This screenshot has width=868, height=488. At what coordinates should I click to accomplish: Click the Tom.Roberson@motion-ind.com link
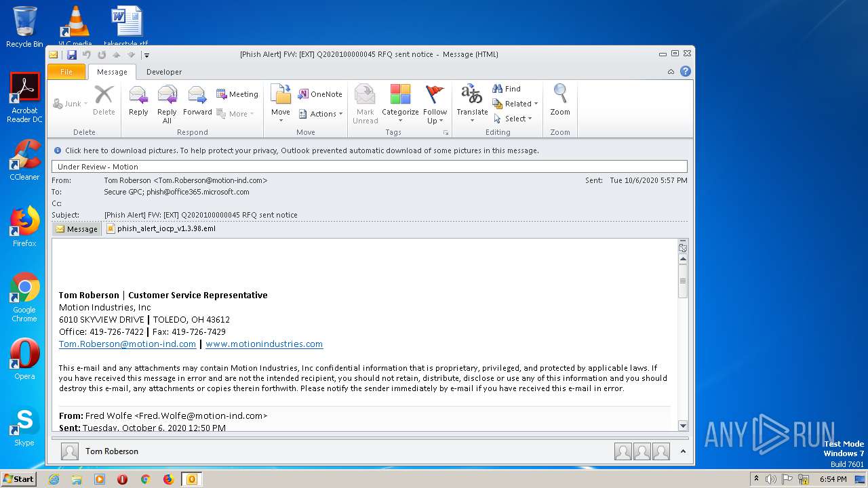coord(127,344)
